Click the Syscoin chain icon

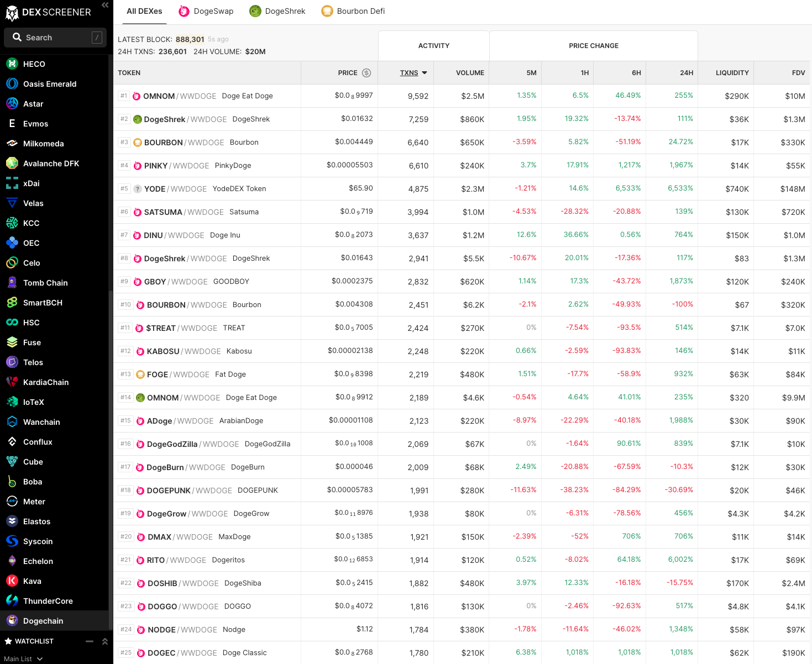pyautogui.click(x=12, y=541)
